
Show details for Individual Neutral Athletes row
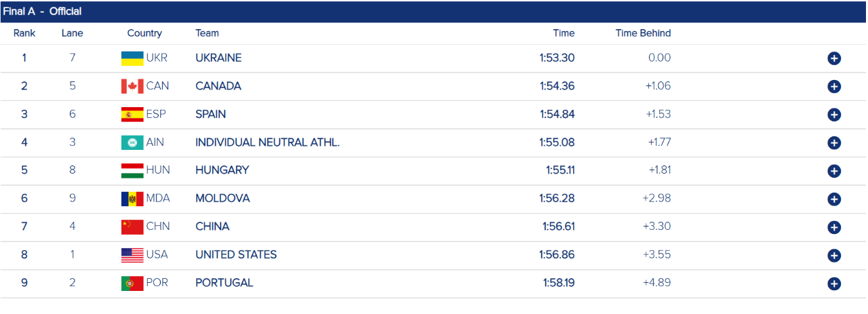point(834,143)
